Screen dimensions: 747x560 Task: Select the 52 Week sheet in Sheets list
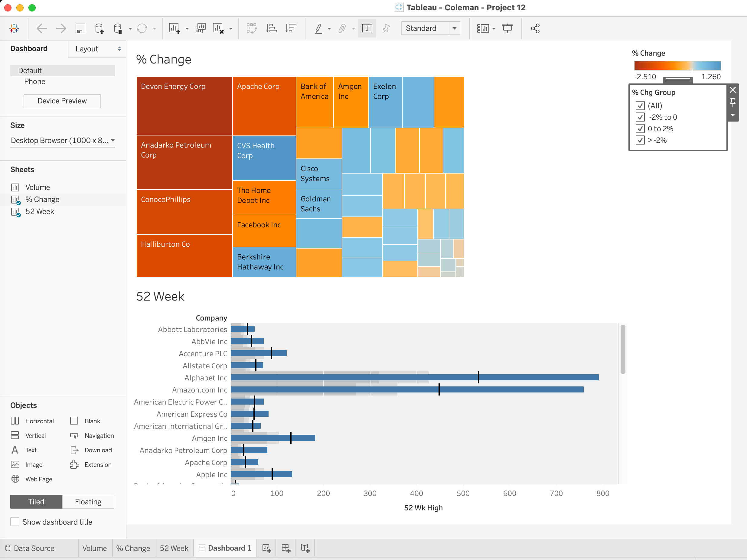[x=40, y=212]
